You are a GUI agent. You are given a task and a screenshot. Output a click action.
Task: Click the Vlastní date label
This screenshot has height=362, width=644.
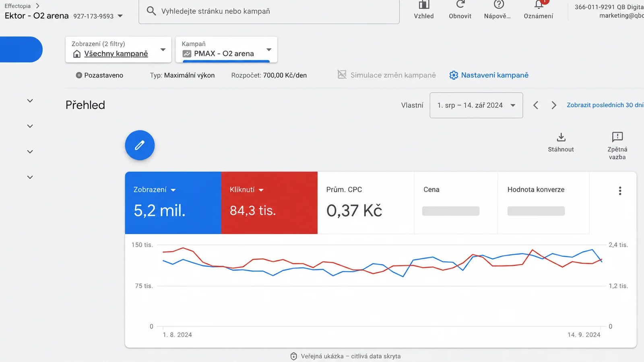click(412, 105)
